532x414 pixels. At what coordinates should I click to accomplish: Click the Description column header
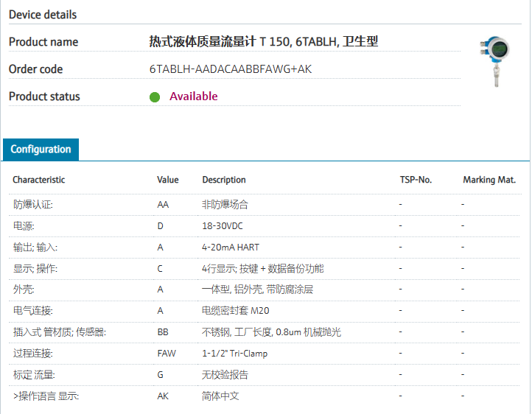pyautogui.click(x=224, y=180)
